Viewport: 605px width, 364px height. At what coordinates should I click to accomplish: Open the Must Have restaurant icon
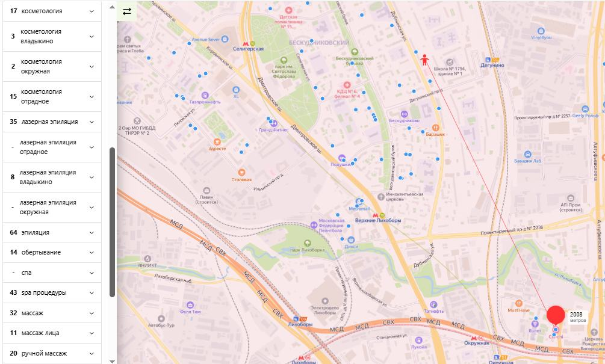point(519,303)
